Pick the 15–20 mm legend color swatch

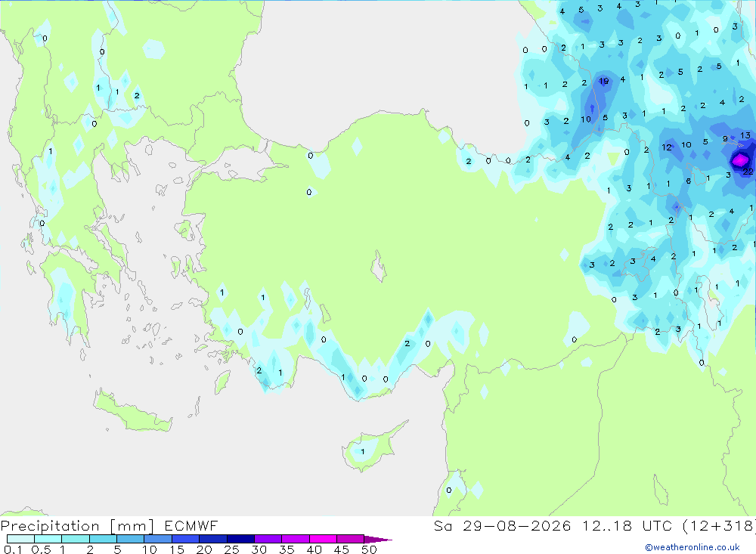186,539
